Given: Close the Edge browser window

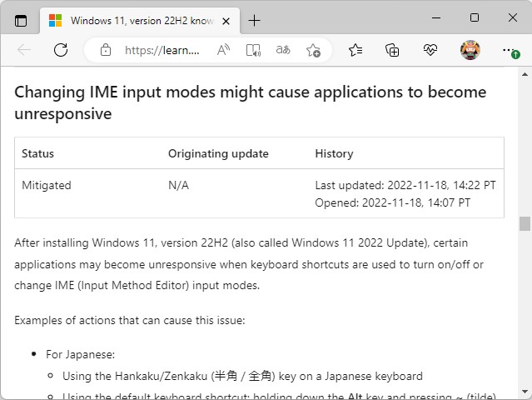Looking at the screenshot, I should [x=513, y=17].
